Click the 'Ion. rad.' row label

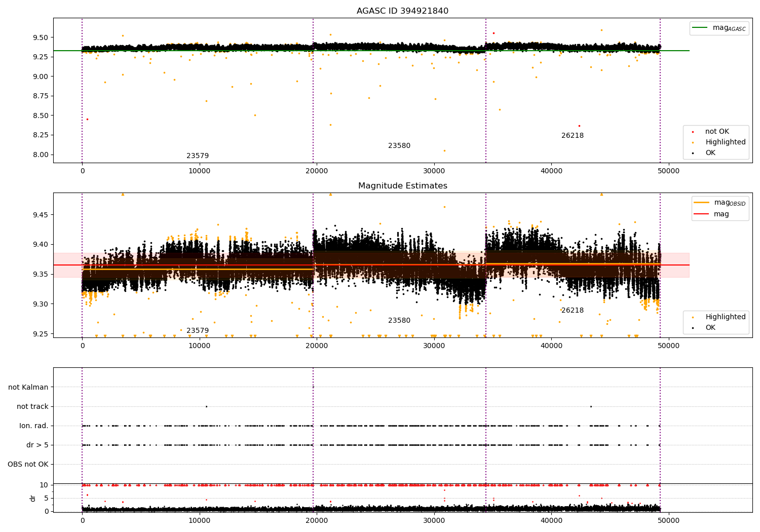pyautogui.click(x=34, y=426)
